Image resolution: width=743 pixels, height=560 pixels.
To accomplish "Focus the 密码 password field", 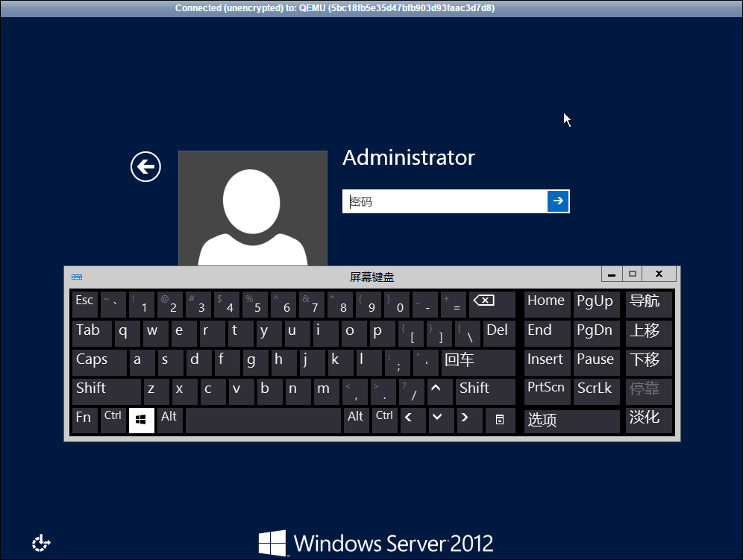I will [x=445, y=201].
